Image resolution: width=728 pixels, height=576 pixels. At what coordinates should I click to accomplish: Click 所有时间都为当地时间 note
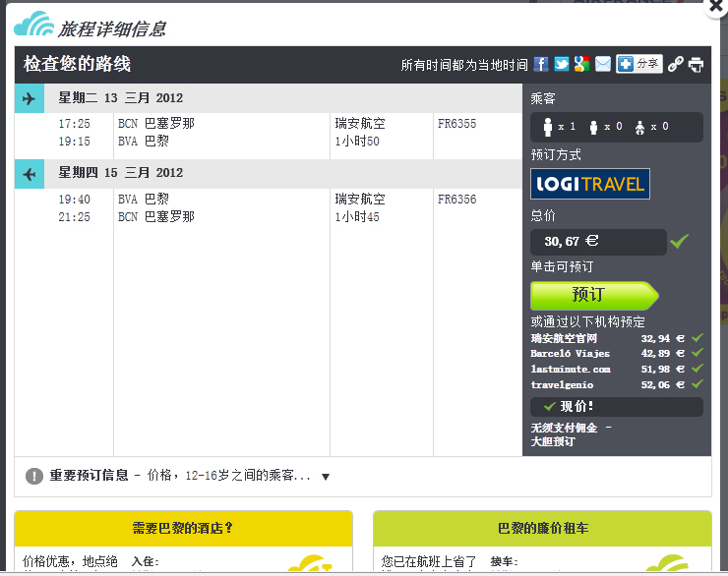click(464, 65)
